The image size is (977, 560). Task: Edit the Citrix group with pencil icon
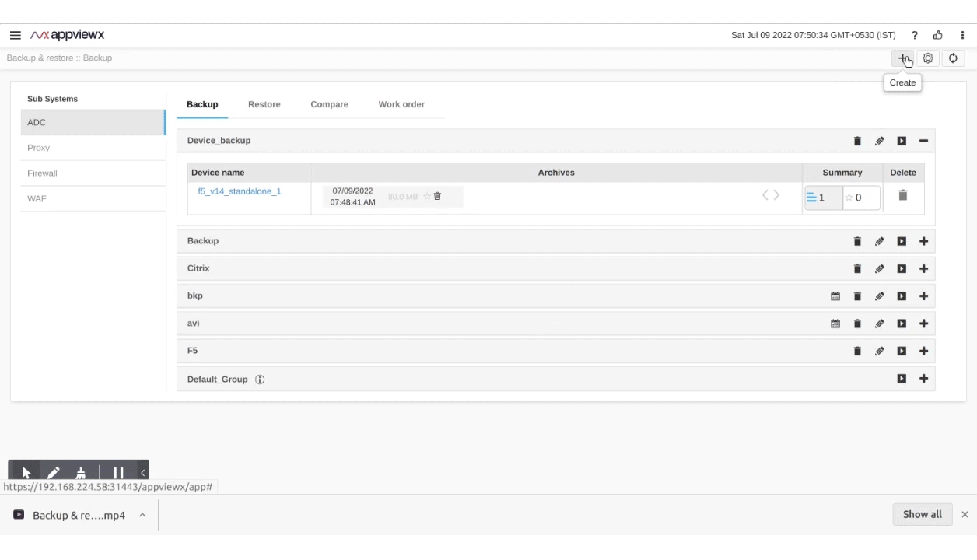[879, 269]
